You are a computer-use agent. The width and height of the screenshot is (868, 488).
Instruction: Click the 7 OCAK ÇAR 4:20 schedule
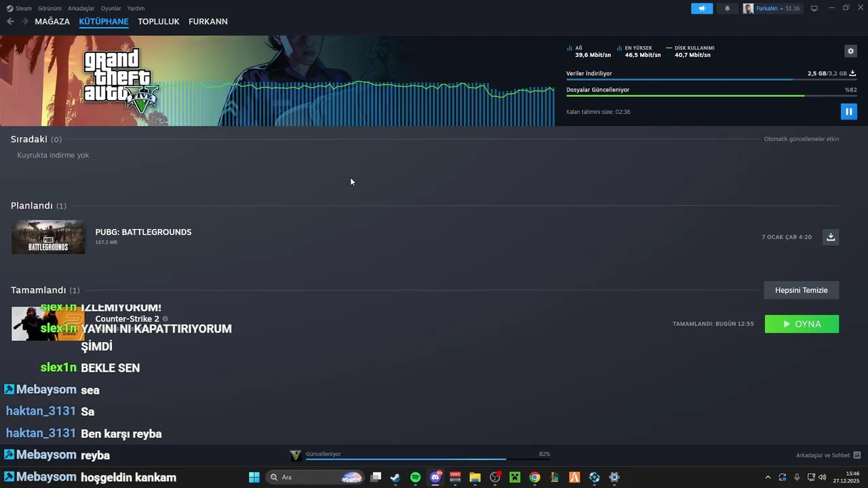click(x=787, y=237)
